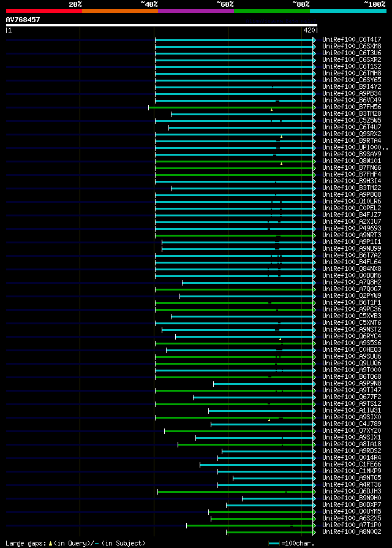Click UniRef100_A9NU99 text

(x=352, y=248)
